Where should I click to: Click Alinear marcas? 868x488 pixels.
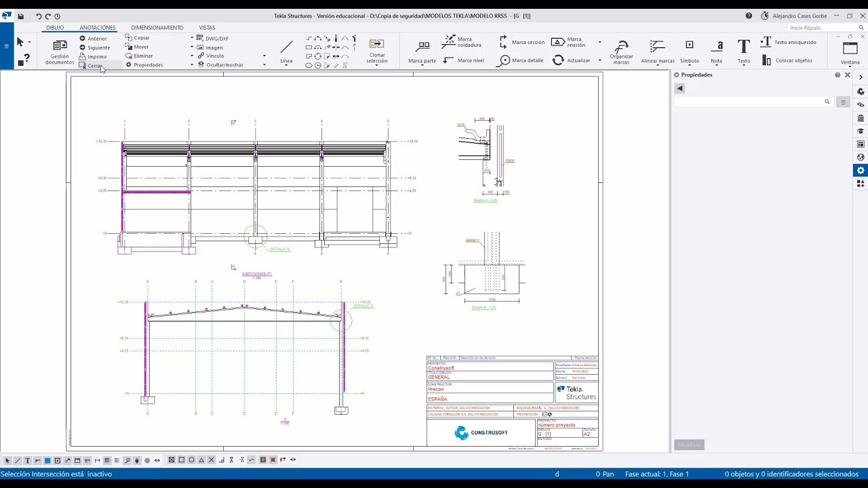658,52
